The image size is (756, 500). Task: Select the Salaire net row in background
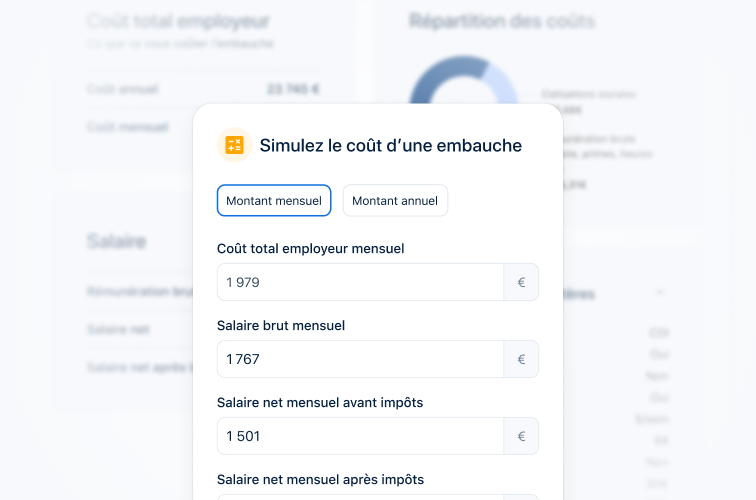click(140, 329)
